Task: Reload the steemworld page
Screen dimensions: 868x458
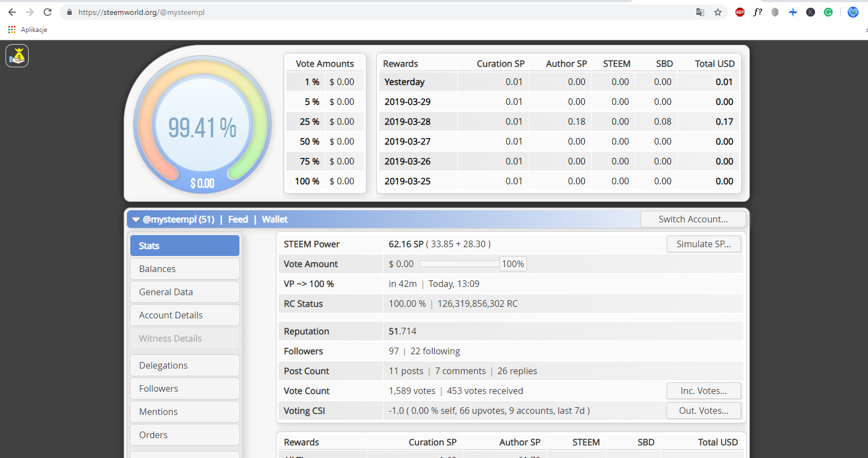Action: 47,12
